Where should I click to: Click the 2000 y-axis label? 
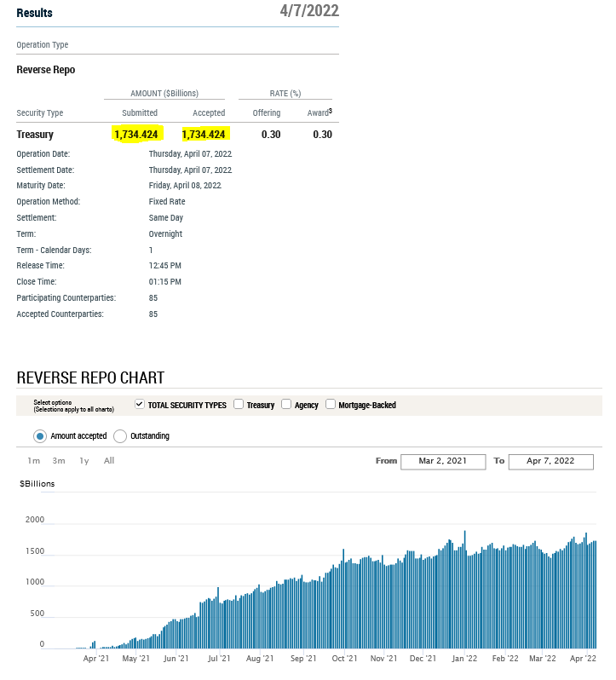click(35, 520)
